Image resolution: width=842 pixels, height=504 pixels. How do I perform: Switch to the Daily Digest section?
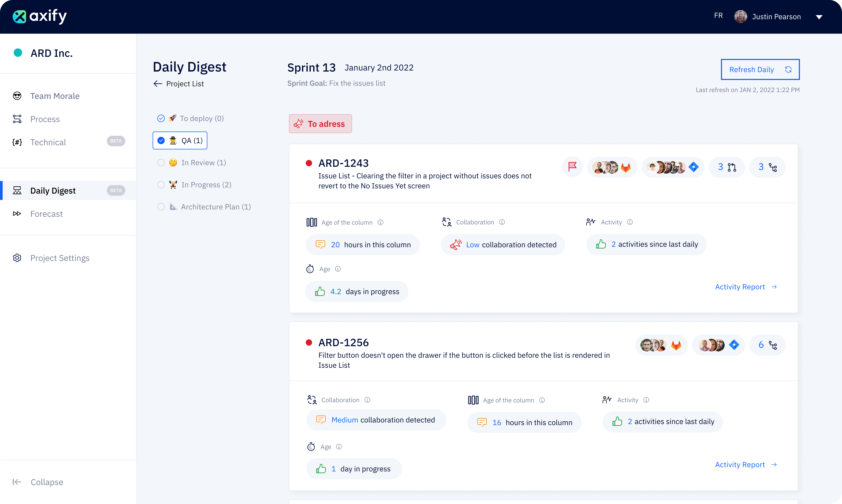coord(53,190)
